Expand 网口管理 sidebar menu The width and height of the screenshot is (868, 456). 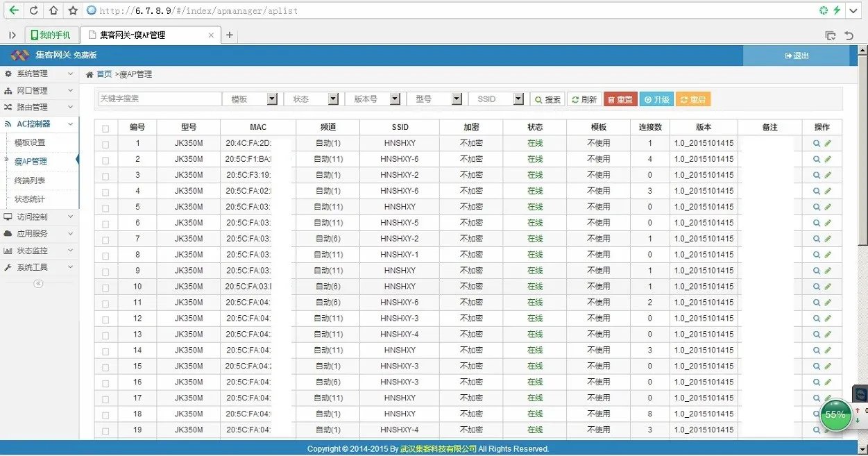[x=39, y=90]
